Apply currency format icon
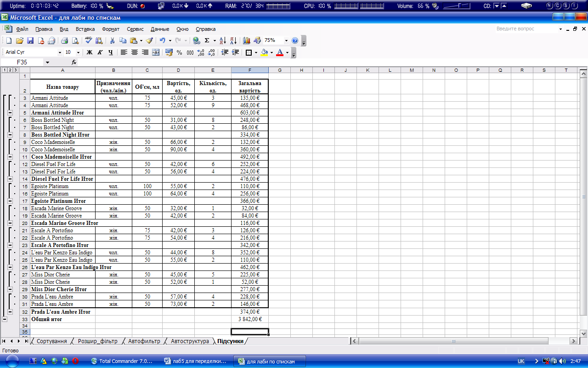The image size is (588, 368). pyautogui.click(x=169, y=52)
